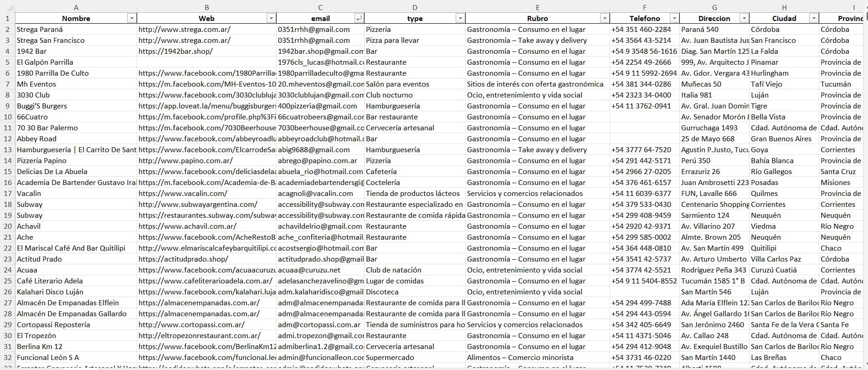The height and width of the screenshot is (370, 868).
Task: Click the 'https://www.vacalin.com/' web cell
Action: pyautogui.click(x=207, y=193)
